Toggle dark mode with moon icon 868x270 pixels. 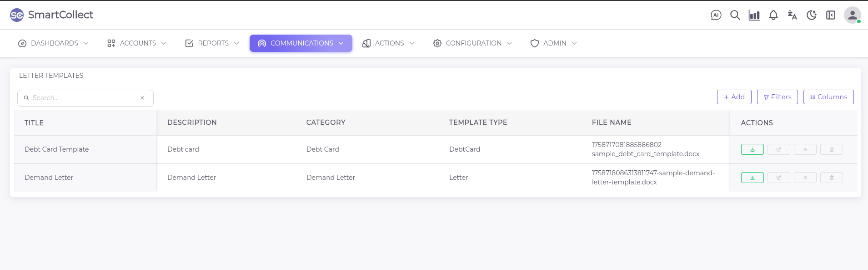click(811, 15)
